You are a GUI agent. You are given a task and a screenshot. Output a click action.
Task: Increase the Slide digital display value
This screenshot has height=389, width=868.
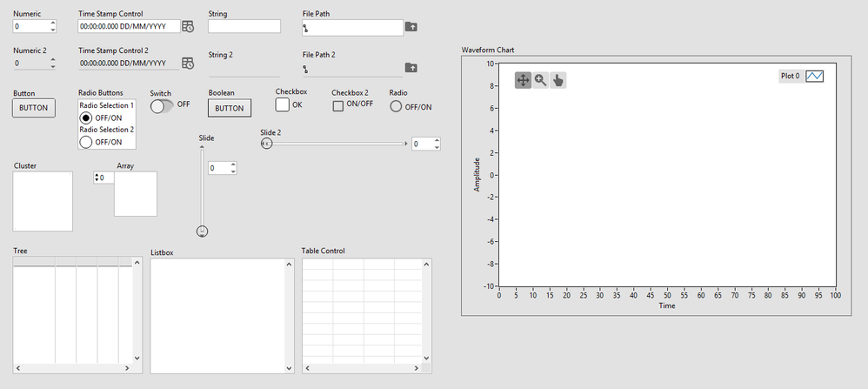[233, 164]
